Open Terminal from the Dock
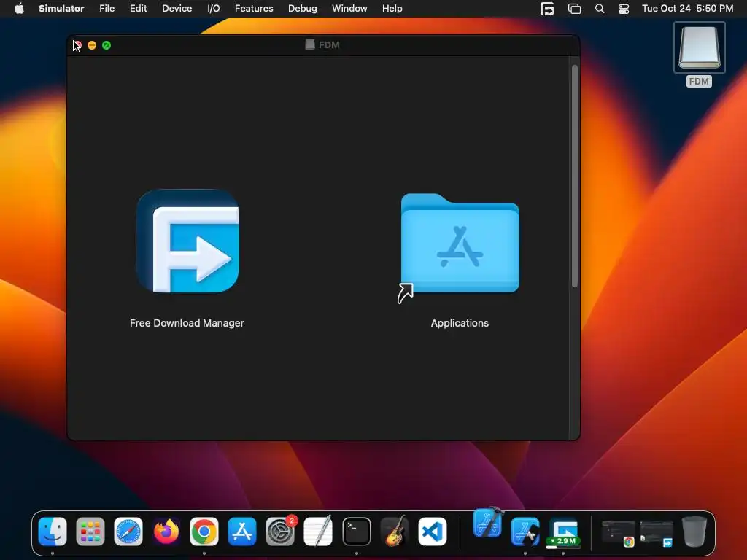 click(356, 532)
